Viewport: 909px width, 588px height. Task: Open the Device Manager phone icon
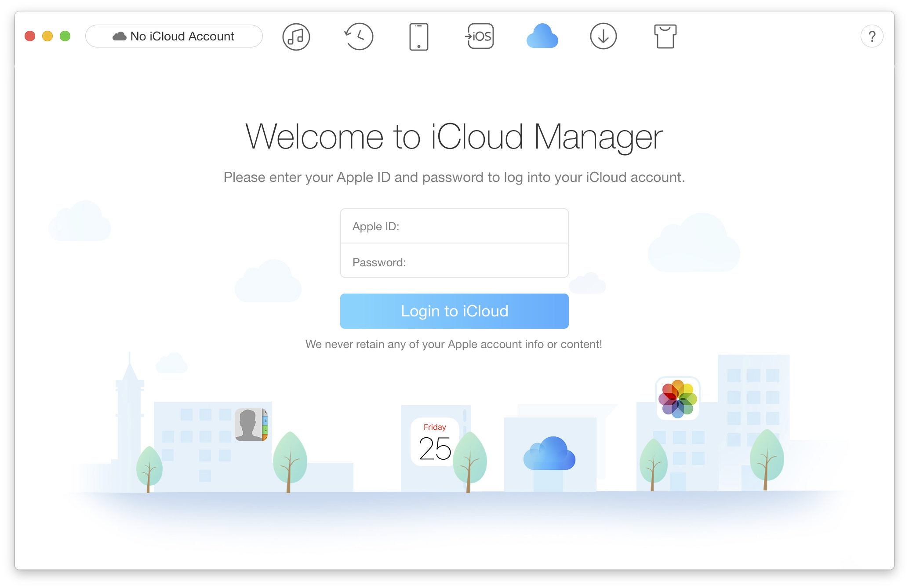[x=418, y=37]
